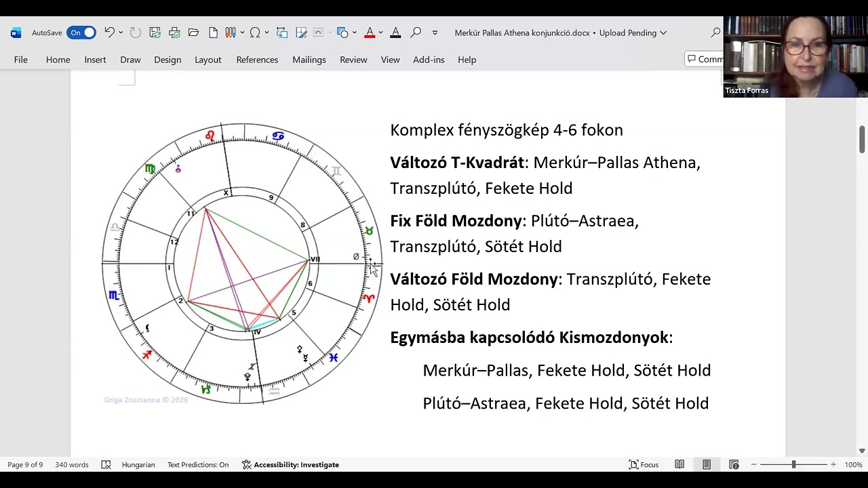Screen dimensions: 868x488
Task: Select the drawing pens icon
Action: coord(230,33)
